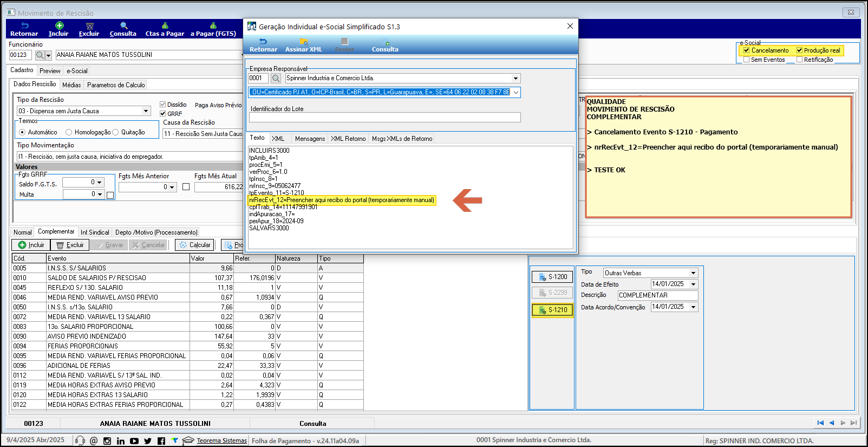Open Ctas a Pagar money bag icon
The image size is (868, 447).
click(165, 25)
